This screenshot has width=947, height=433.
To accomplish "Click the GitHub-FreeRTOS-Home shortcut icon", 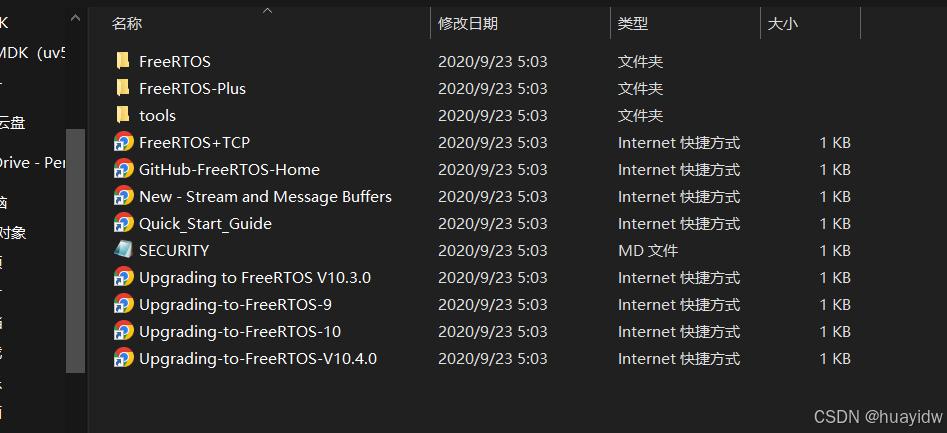I will click(124, 169).
